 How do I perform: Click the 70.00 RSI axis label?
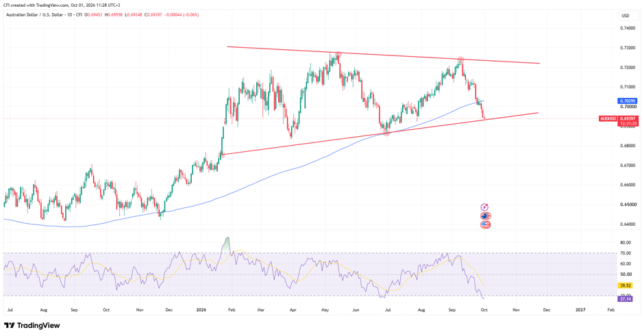click(x=626, y=253)
